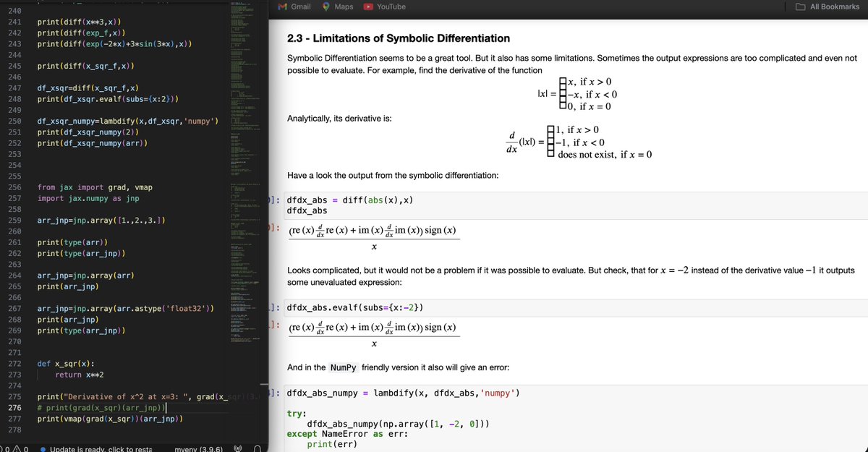Viewport: 868px width, 452px height.
Task: Click the 'def x_sqr(x):' line
Action: coord(65,363)
